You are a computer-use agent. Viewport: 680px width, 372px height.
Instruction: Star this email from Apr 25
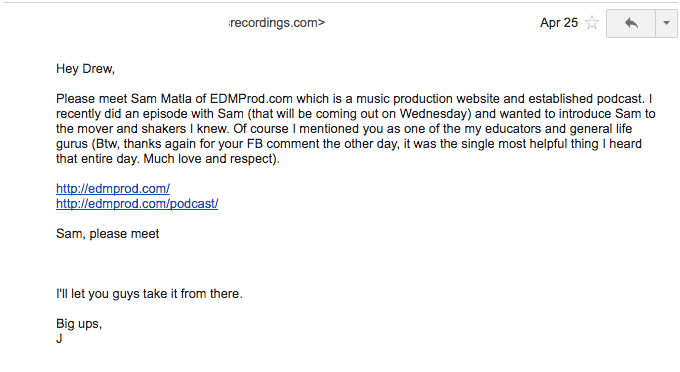pyautogui.click(x=592, y=23)
